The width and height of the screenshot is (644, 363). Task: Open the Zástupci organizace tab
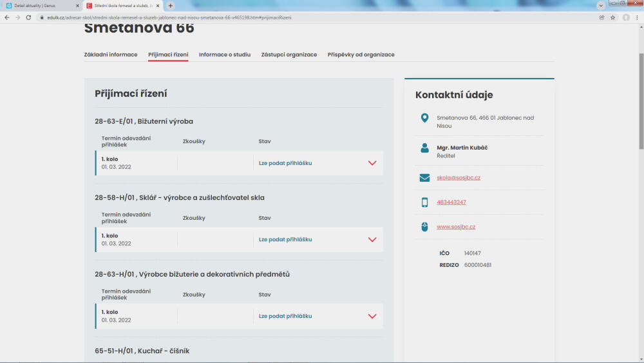tap(289, 55)
